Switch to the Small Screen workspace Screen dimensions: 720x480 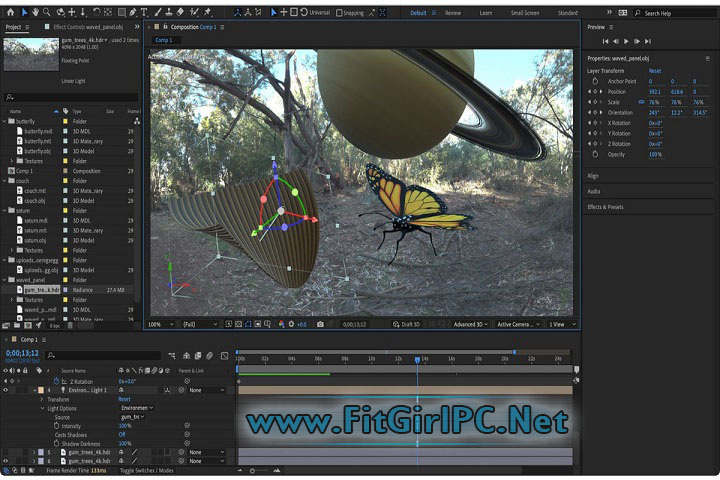pos(527,13)
